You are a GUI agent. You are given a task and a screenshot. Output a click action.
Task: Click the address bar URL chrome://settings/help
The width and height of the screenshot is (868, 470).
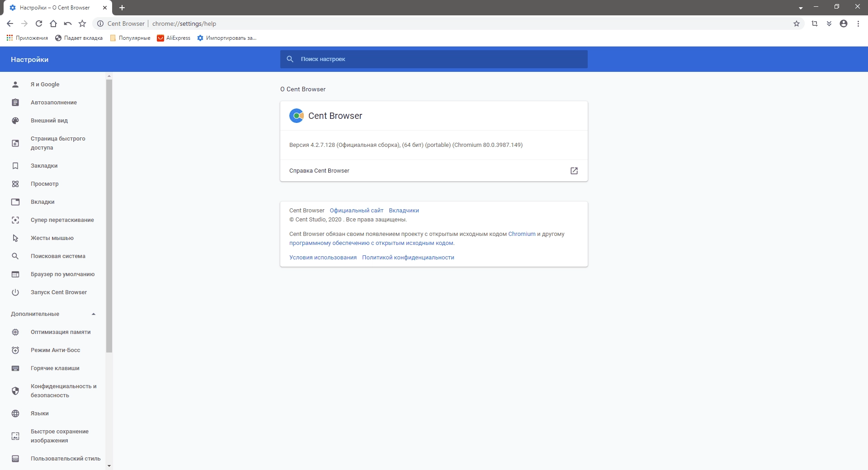[x=184, y=23]
